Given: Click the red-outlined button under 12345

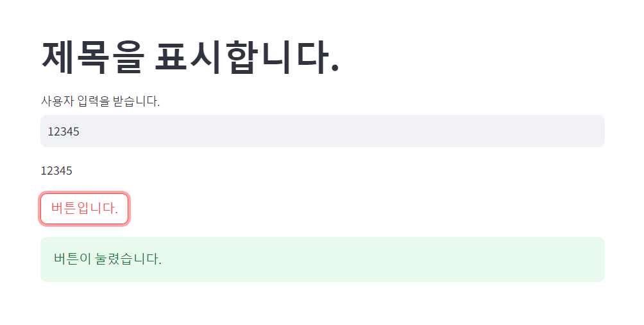Looking at the screenshot, I should coord(84,209).
